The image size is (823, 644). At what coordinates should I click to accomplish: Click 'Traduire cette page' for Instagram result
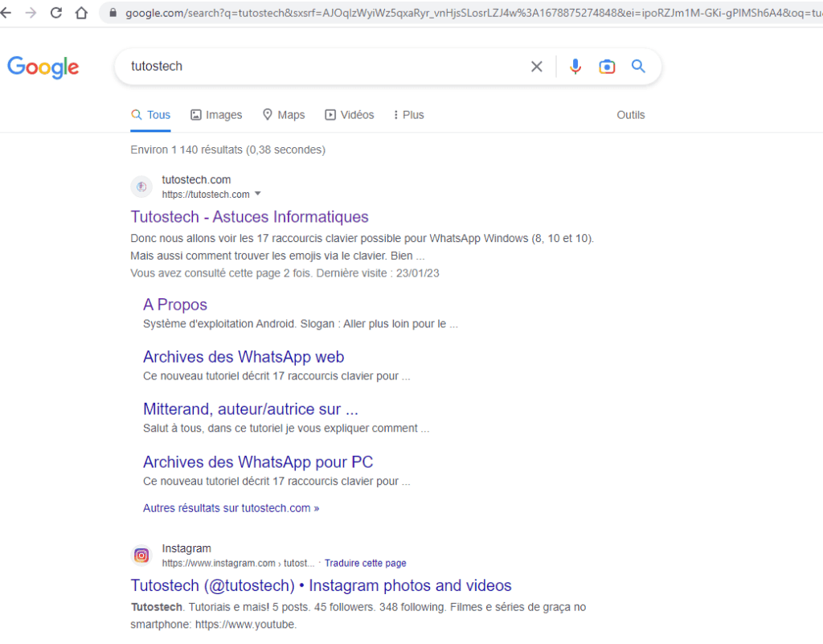click(x=365, y=563)
